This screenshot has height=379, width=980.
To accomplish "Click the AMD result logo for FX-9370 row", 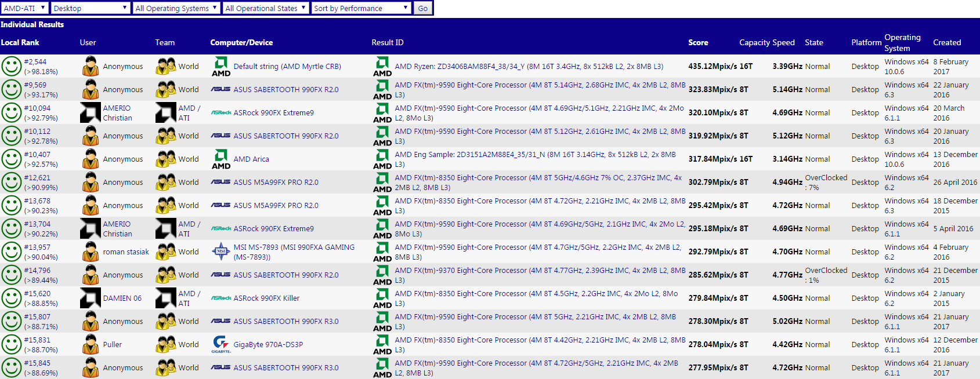I will pyautogui.click(x=382, y=275).
